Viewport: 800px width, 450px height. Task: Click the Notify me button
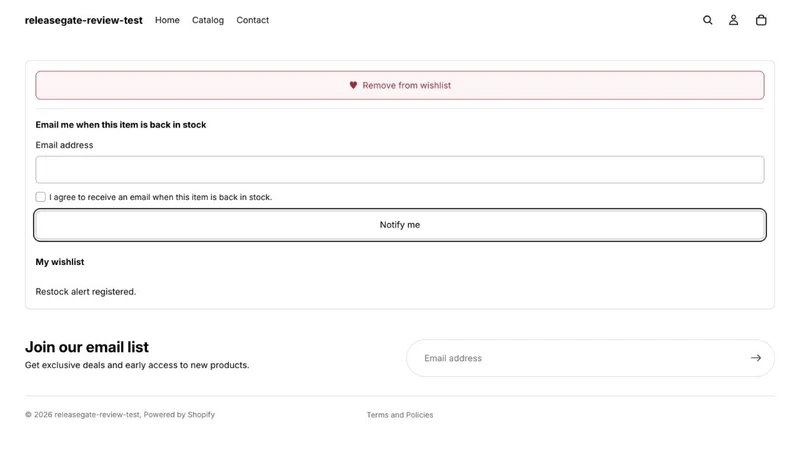pyautogui.click(x=400, y=225)
